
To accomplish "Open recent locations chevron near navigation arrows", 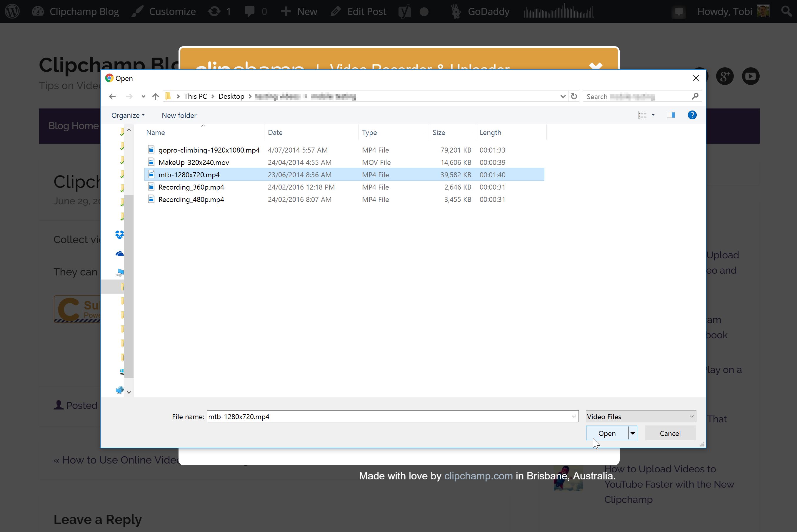I will tap(144, 96).
